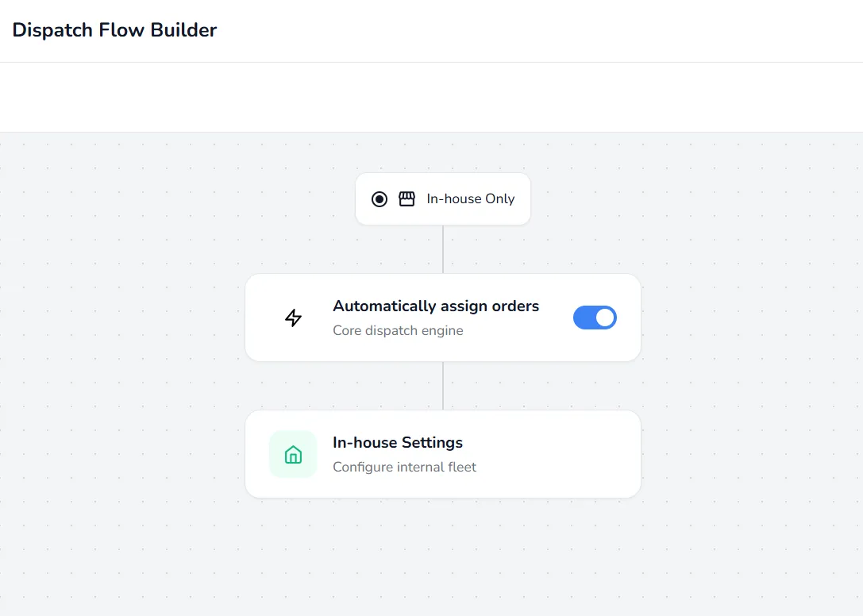The height and width of the screenshot is (616, 863).
Task: Click the blue track of the assign toggle
Action: [584, 318]
